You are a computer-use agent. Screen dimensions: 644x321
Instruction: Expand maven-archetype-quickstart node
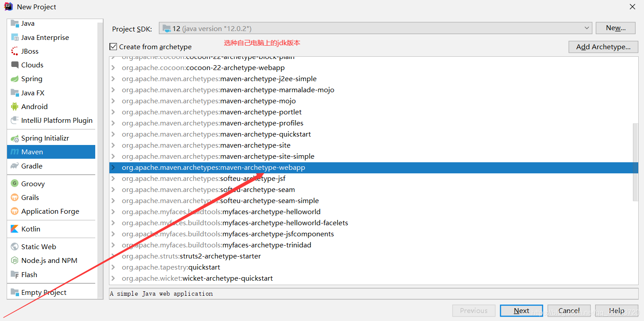(x=113, y=134)
